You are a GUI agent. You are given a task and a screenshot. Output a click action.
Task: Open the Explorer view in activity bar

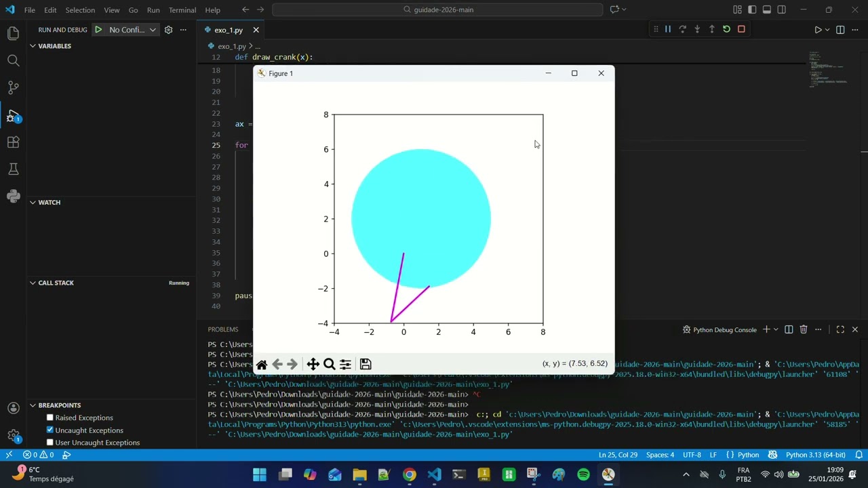13,33
